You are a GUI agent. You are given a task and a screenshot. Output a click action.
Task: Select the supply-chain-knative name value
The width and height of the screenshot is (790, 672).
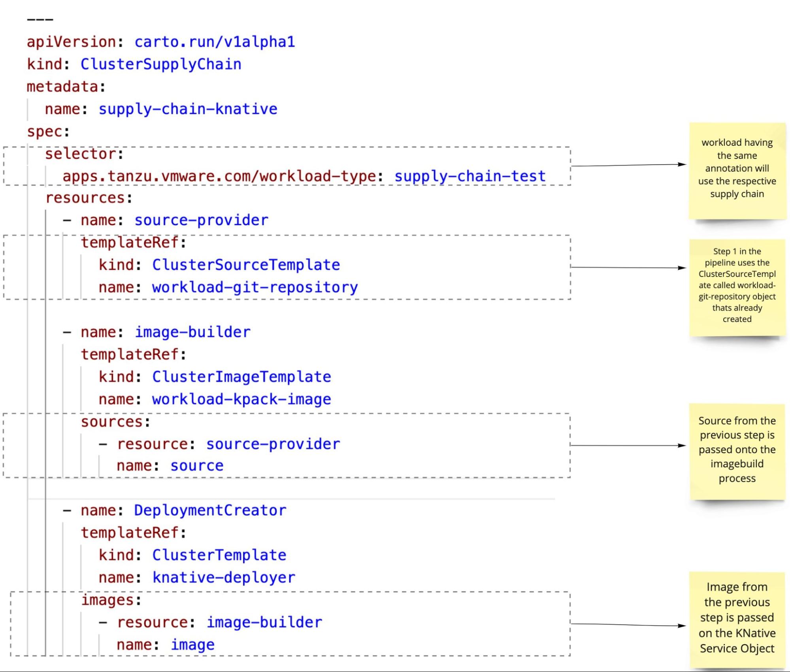(188, 109)
